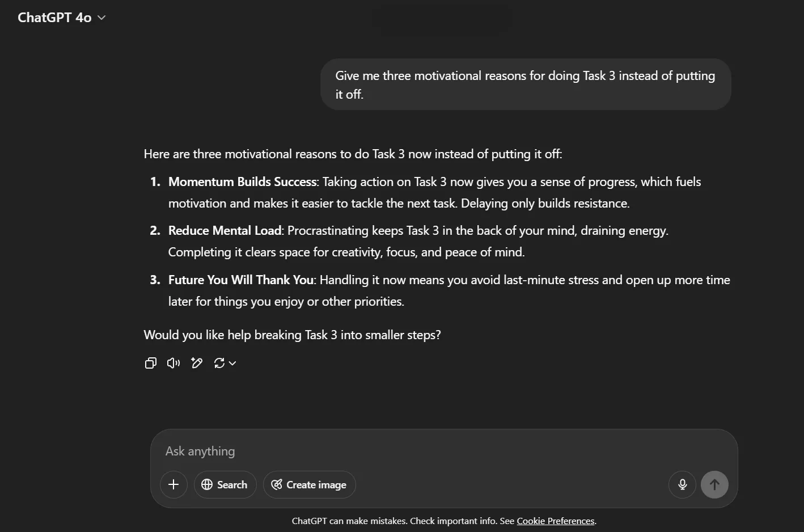
Task: Enable the Search web tool
Action: [x=225, y=484]
